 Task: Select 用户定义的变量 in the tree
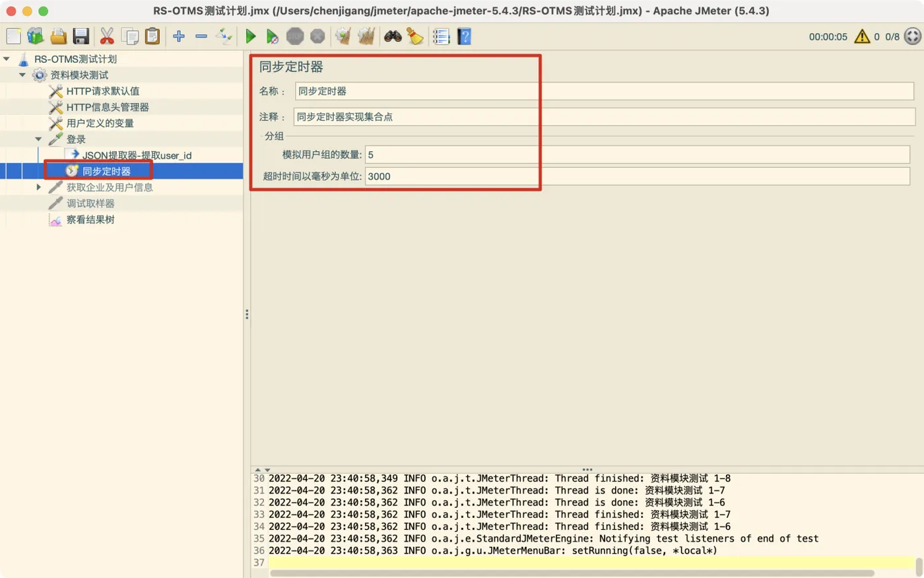[x=100, y=123]
